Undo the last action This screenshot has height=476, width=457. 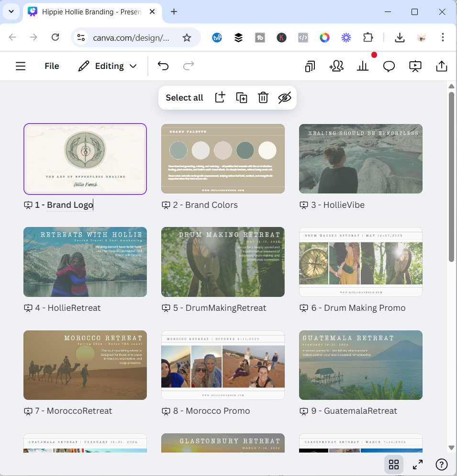(163, 66)
